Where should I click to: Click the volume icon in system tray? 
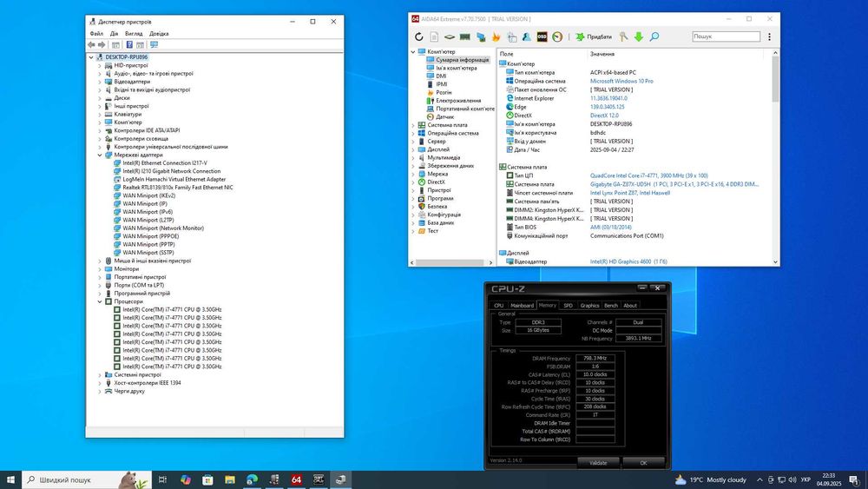(x=792, y=479)
